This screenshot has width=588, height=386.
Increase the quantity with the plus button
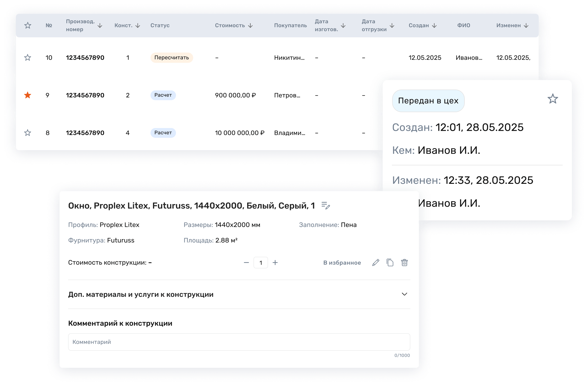click(275, 263)
